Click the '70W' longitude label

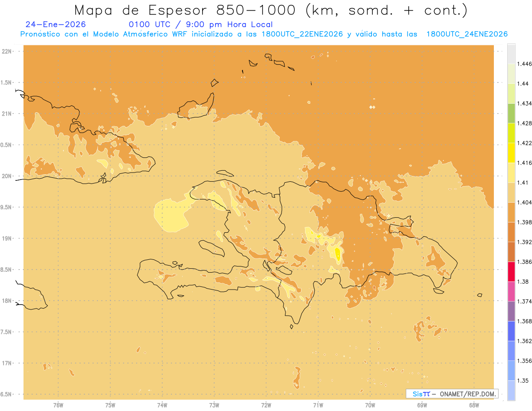tap(370, 405)
